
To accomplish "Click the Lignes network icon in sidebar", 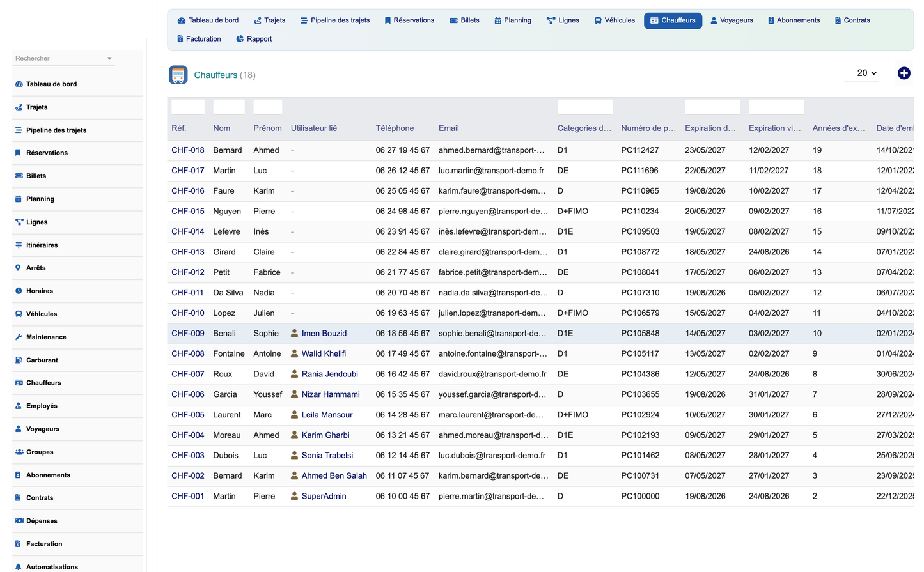I will tap(19, 222).
